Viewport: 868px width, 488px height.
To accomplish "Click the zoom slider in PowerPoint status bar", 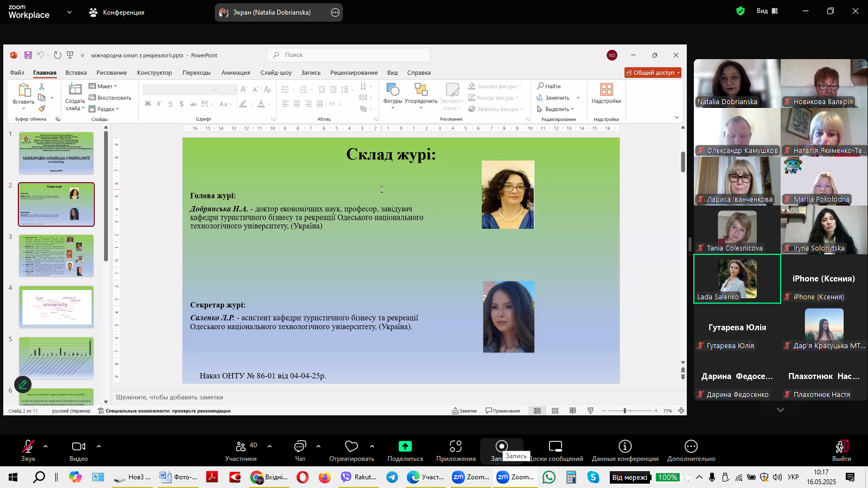I will 625,411.
